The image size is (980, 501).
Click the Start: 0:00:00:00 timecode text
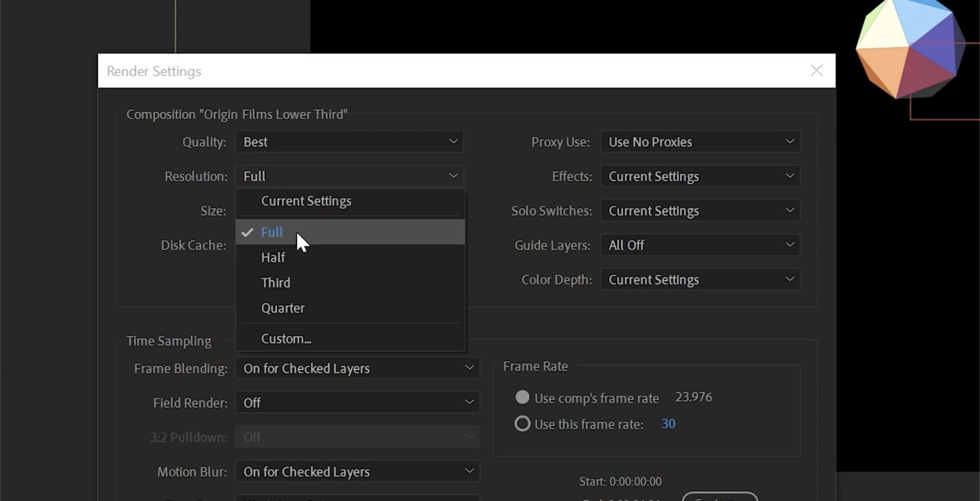click(621, 481)
